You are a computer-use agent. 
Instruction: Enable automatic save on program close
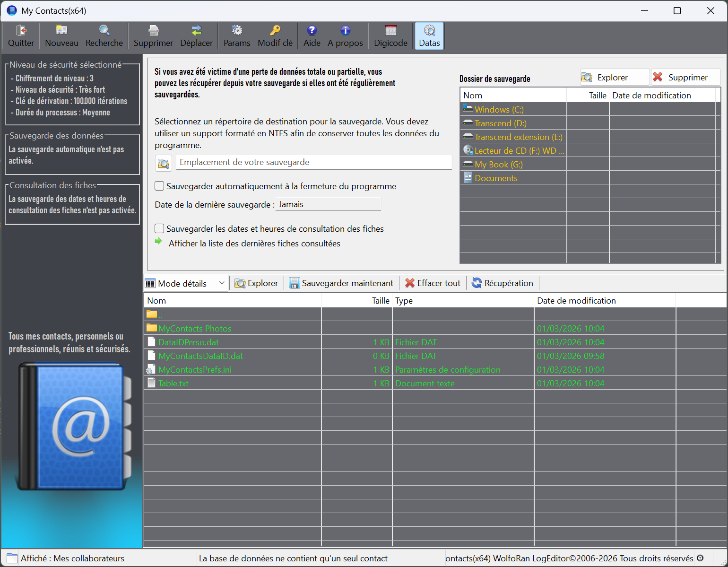click(x=160, y=186)
